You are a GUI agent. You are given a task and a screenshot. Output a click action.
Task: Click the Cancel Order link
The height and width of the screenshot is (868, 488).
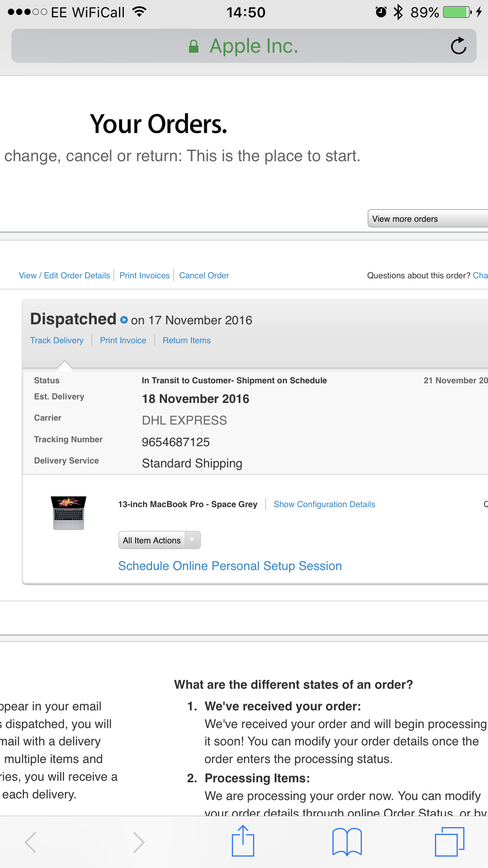204,276
